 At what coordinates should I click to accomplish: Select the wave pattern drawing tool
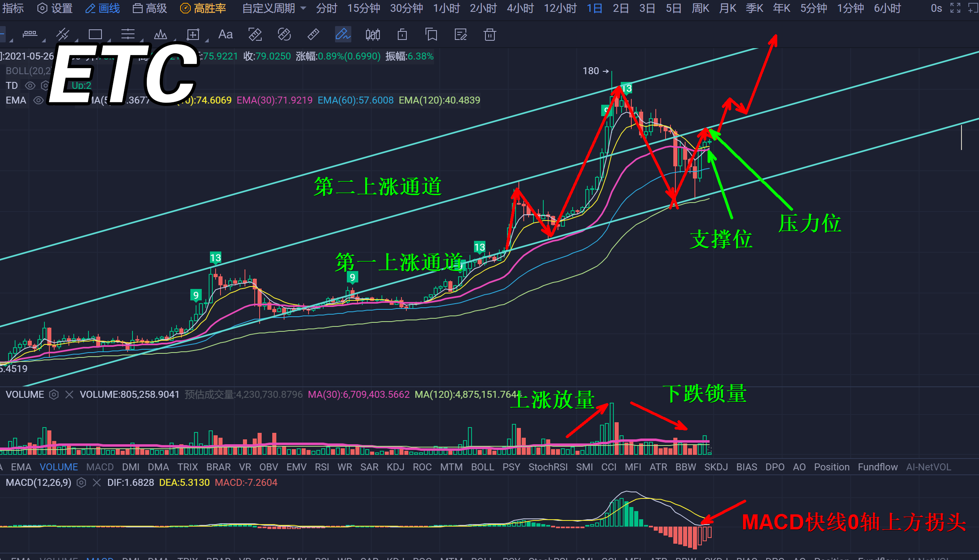[161, 34]
